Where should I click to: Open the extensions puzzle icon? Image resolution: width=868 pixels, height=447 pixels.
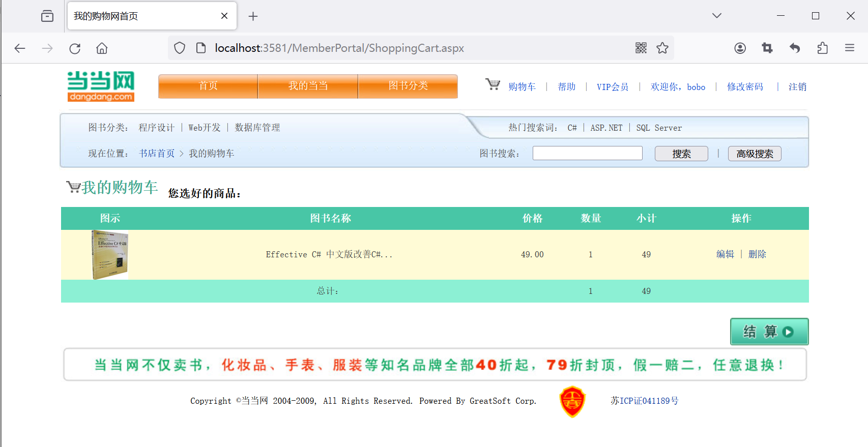click(822, 48)
